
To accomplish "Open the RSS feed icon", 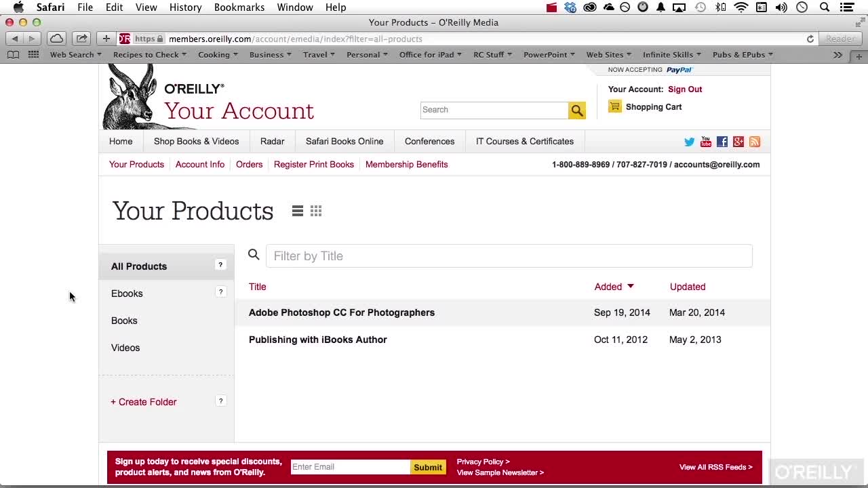I will [x=755, y=142].
